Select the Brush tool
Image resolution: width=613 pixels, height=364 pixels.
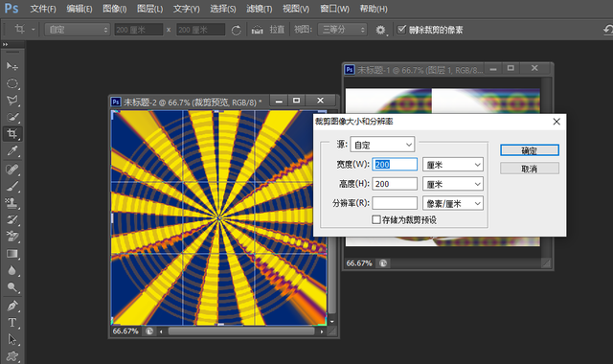pyautogui.click(x=12, y=186)
